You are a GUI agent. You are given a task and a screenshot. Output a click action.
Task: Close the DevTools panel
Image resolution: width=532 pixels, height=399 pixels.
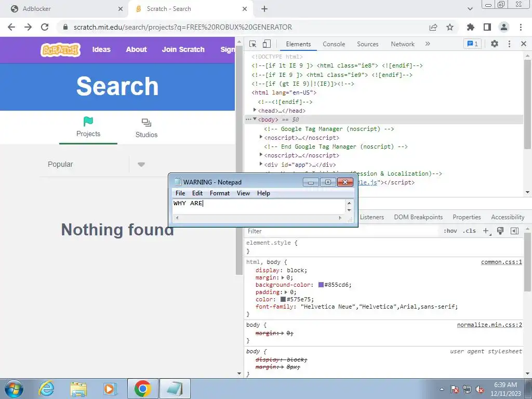pyautogui.click(x=524, y=44)
